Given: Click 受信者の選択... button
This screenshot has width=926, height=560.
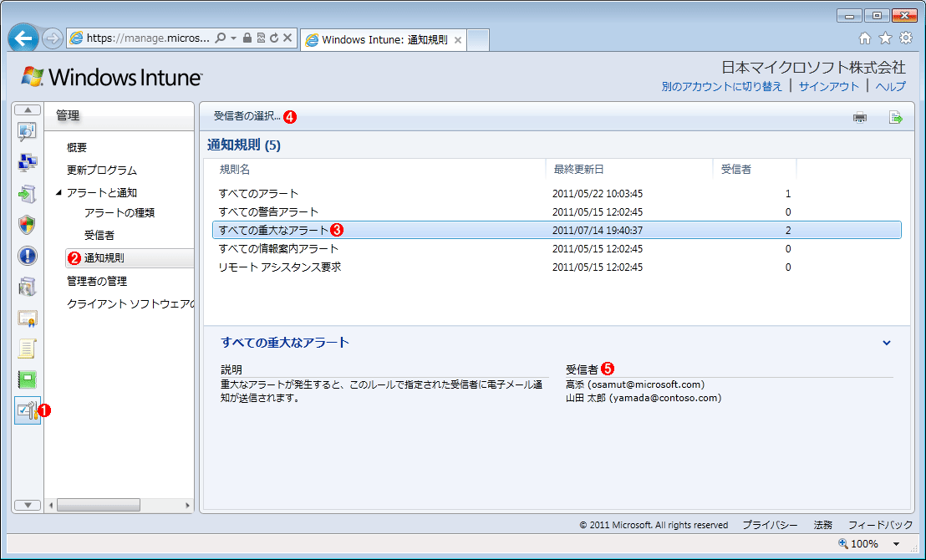Looking at the screenshot, I should (x=247, y=116).
